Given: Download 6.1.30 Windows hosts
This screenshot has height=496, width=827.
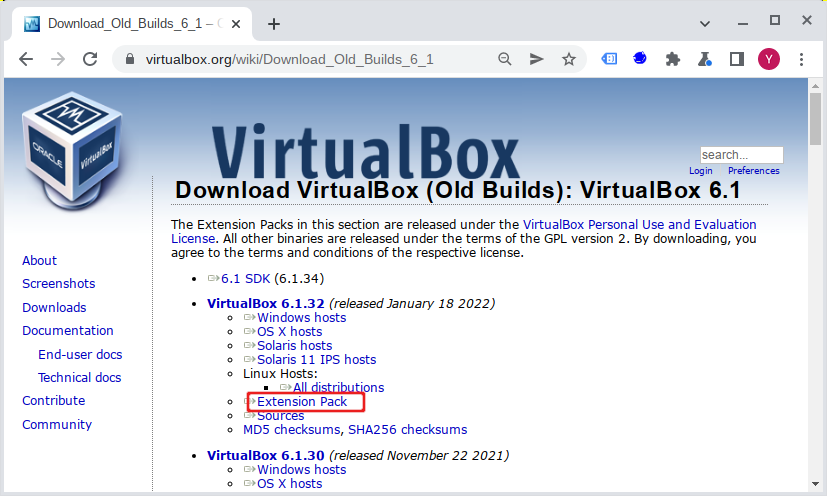Looking at the screenshot, I should coord(301,470).
